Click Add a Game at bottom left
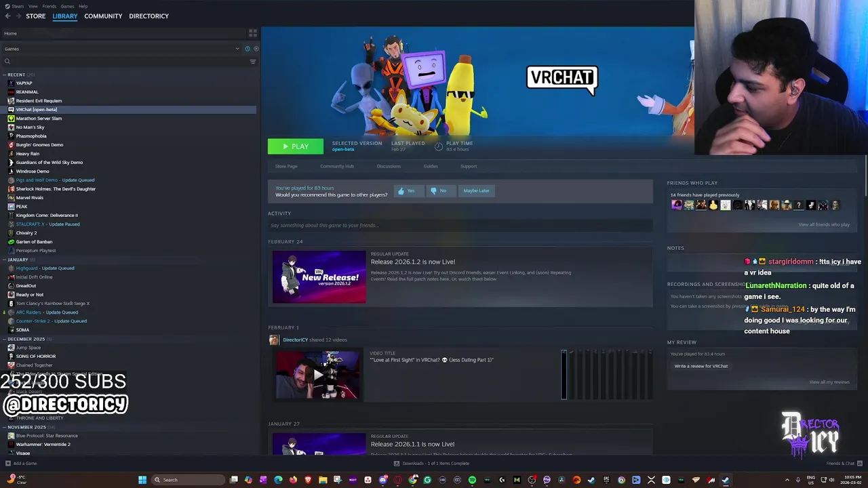This screenshot has width=868, height=488. coord(21,464)
